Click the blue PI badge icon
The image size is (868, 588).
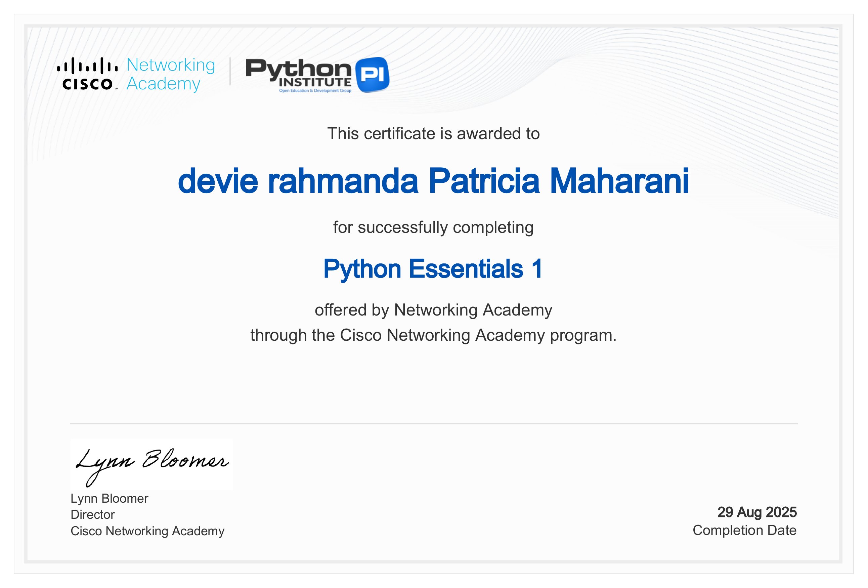pos(372,75)
